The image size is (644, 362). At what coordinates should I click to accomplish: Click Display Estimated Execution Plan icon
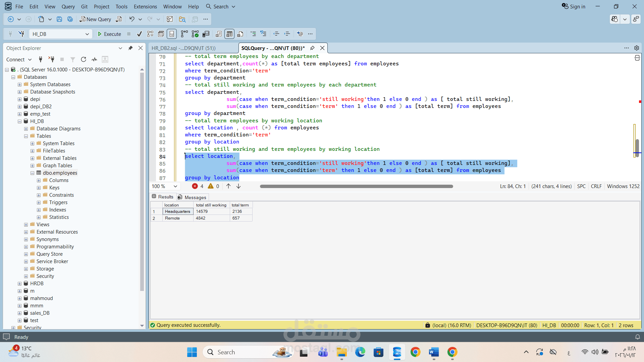[150, 34]
